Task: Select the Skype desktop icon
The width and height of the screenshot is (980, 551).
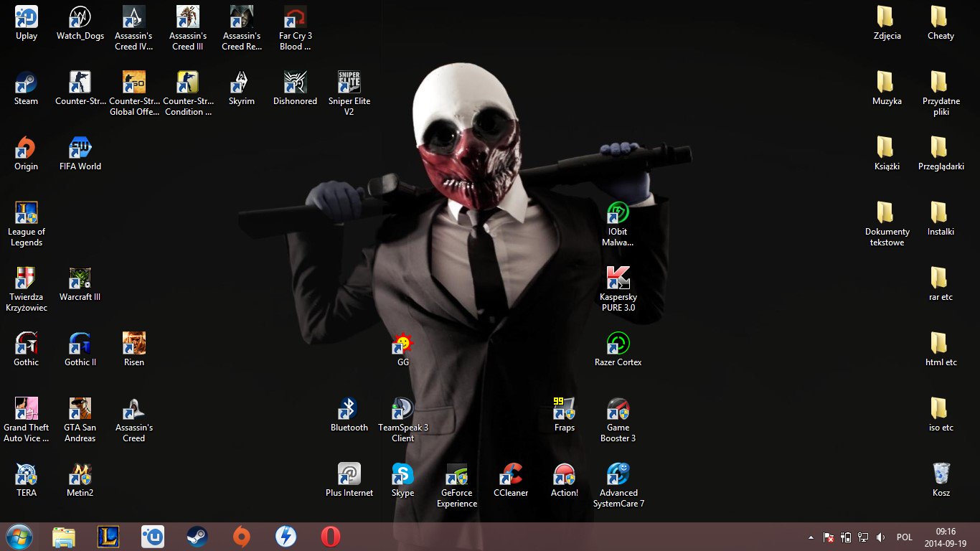Action: point(403,480)
